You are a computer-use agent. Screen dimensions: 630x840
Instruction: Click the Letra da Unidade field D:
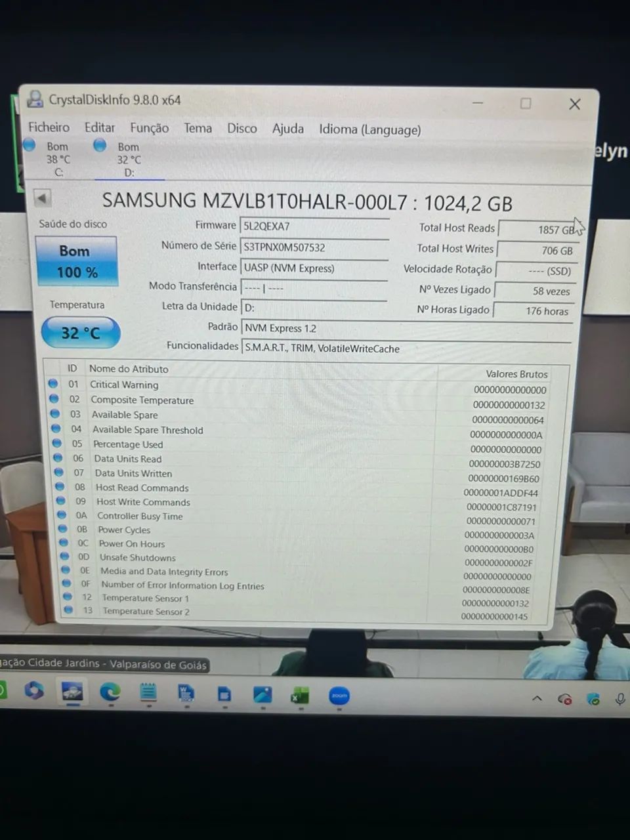(x=314, y=308)
